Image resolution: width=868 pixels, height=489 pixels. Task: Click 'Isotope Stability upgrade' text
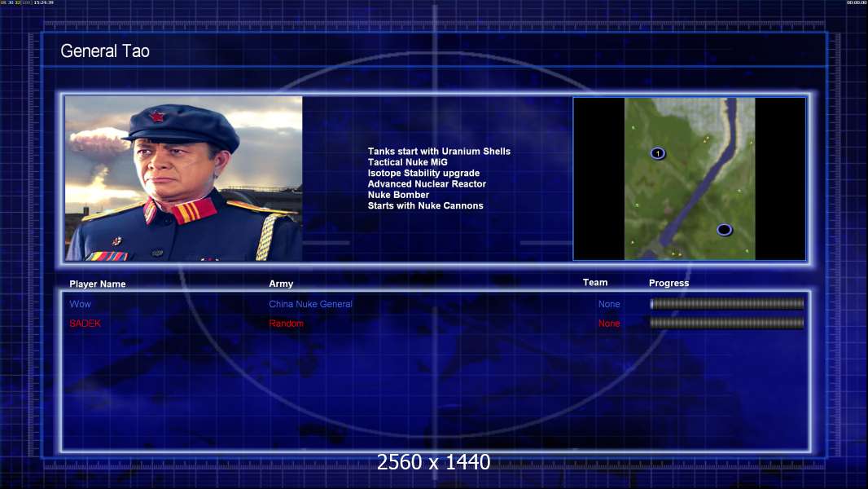(x=423, y=174)
